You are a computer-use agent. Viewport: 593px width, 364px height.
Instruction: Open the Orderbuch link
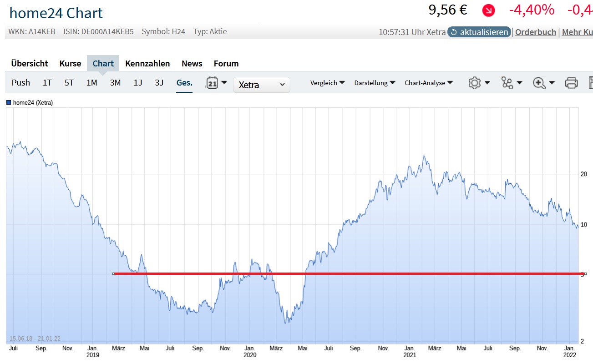535,32
